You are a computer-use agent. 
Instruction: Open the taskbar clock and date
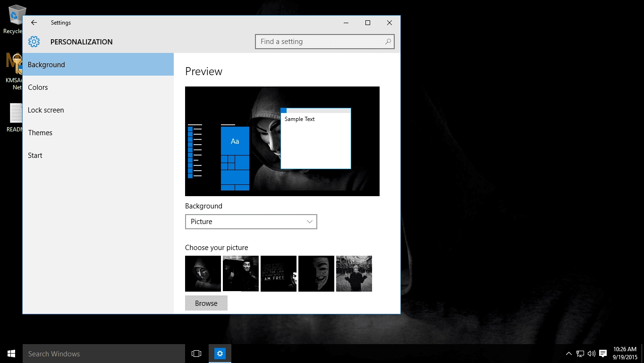tap(625, 354)
